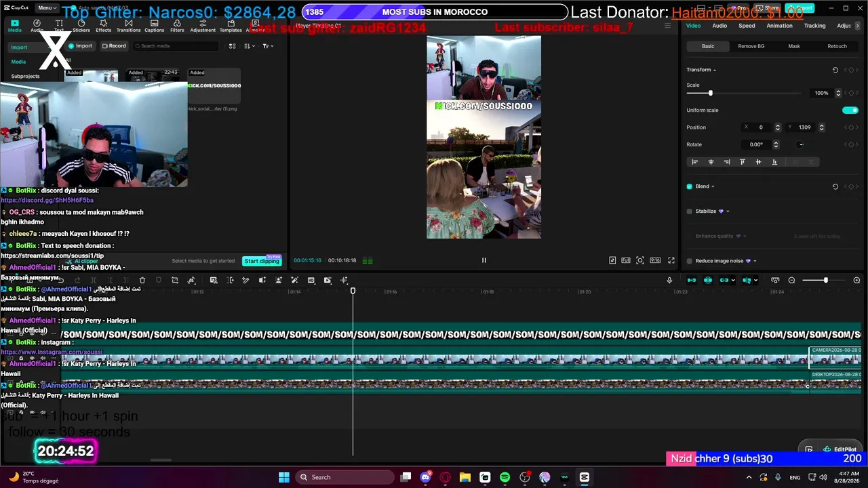The width and height of the screenshot is (868, 488).
Task: Click the Import media button
Action: coord(81,46)
